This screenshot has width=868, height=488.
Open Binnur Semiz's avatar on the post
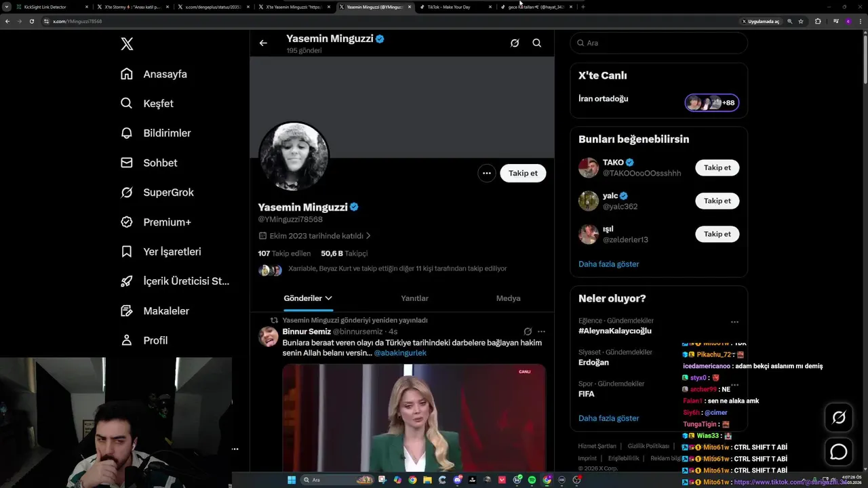[x=269, y=336]
